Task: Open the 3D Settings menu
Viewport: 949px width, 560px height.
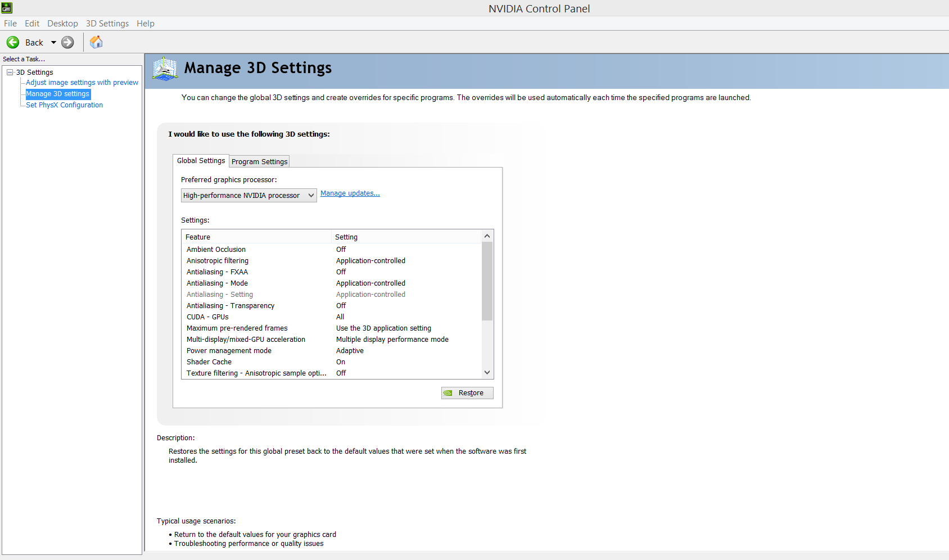Action: (x=107, y=24)
